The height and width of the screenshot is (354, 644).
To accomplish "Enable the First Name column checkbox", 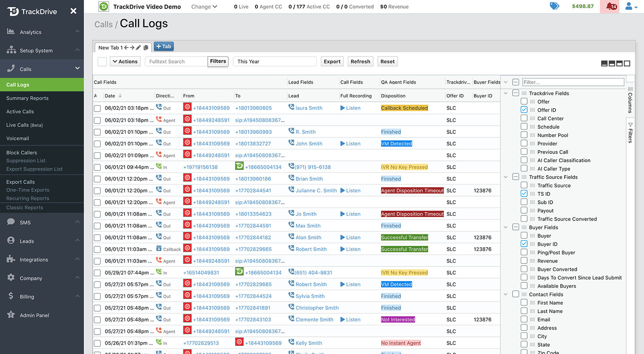I will [x=524, y=303].
